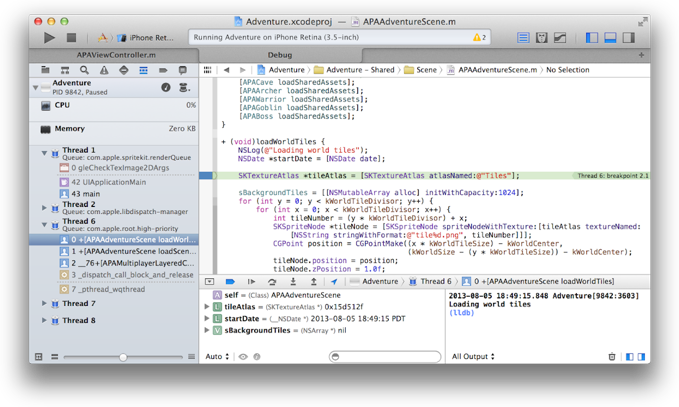Click the Step Over button
Viewport: 679px width, 407px height.
click(272, 282)
